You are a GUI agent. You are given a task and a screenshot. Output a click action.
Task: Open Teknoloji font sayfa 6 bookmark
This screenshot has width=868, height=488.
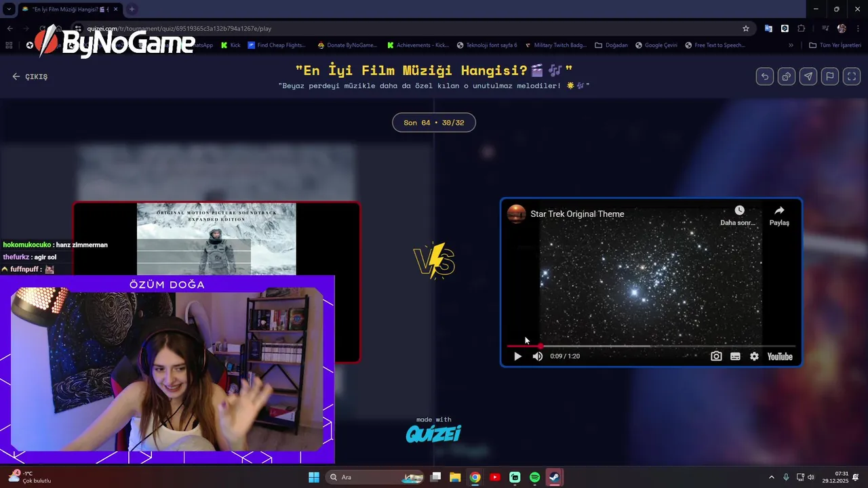[x=487, y=45]
